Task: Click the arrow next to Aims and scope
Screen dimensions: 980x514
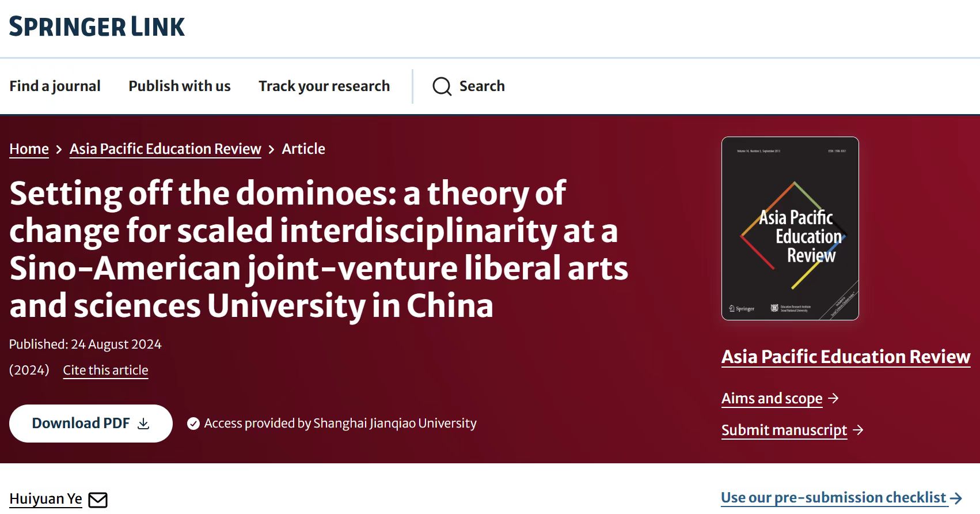Action: [x=833, y=398]
